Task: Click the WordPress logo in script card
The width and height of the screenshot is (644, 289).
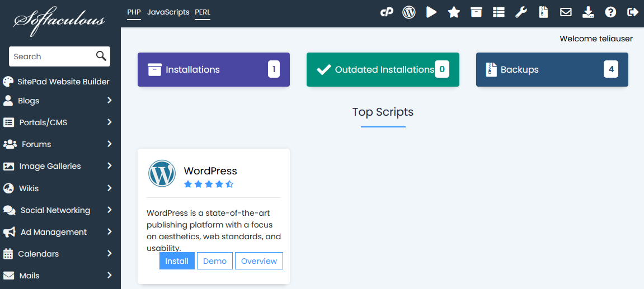Action: coord(162,173)
